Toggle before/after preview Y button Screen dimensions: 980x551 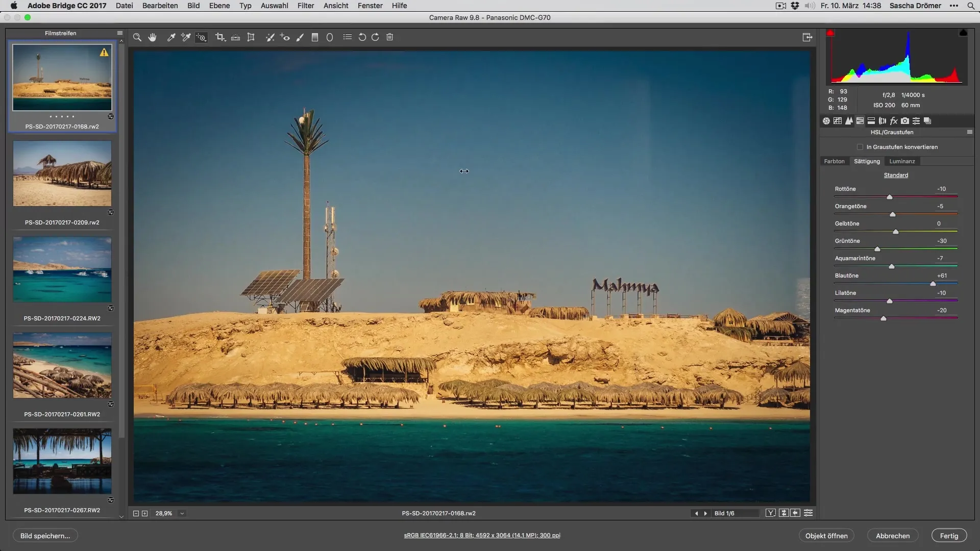771,513
